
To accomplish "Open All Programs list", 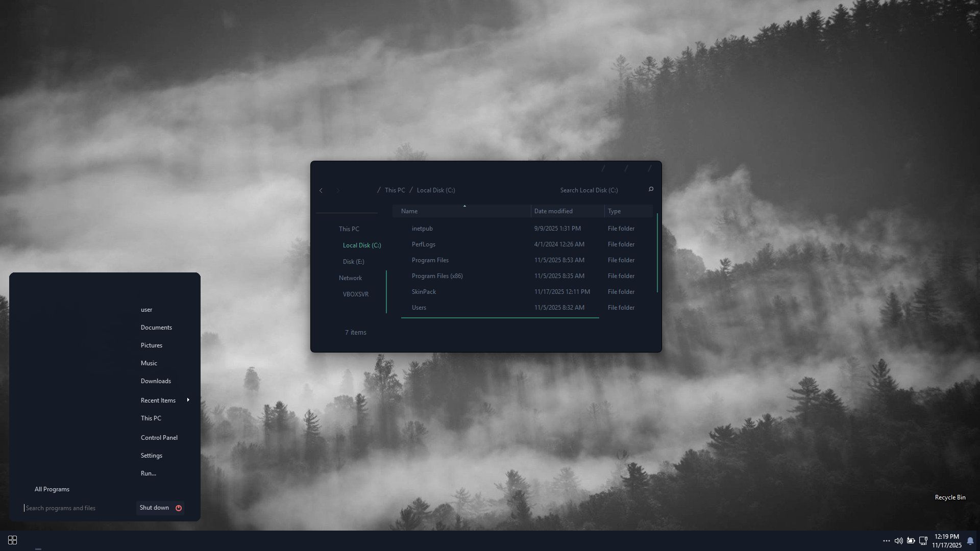I will (52, 489).
